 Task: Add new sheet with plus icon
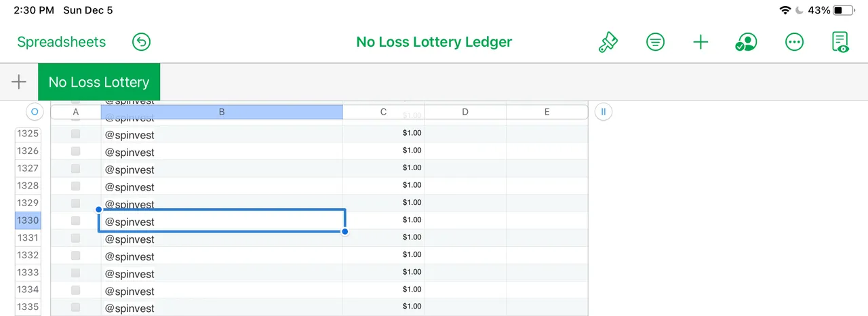[x=19, y=82]
